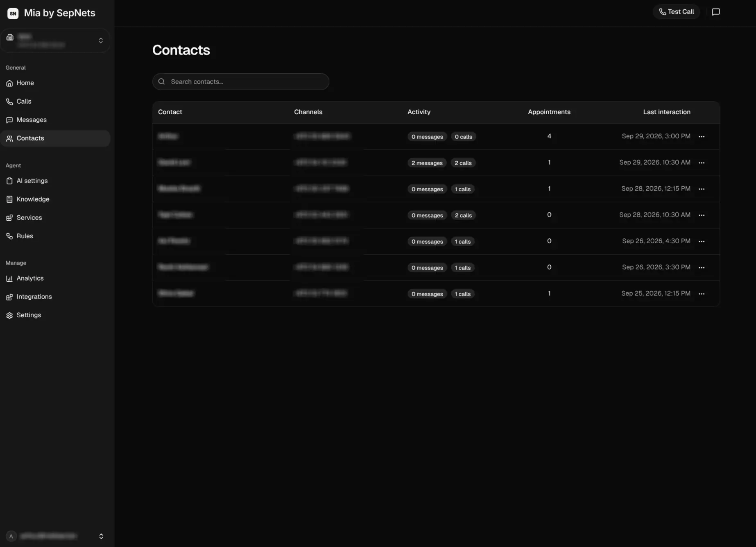Open more options for Sep 26 3:30 PM row
The height and width of the screenshot is (547, 756).
click(x=702, y=267)
